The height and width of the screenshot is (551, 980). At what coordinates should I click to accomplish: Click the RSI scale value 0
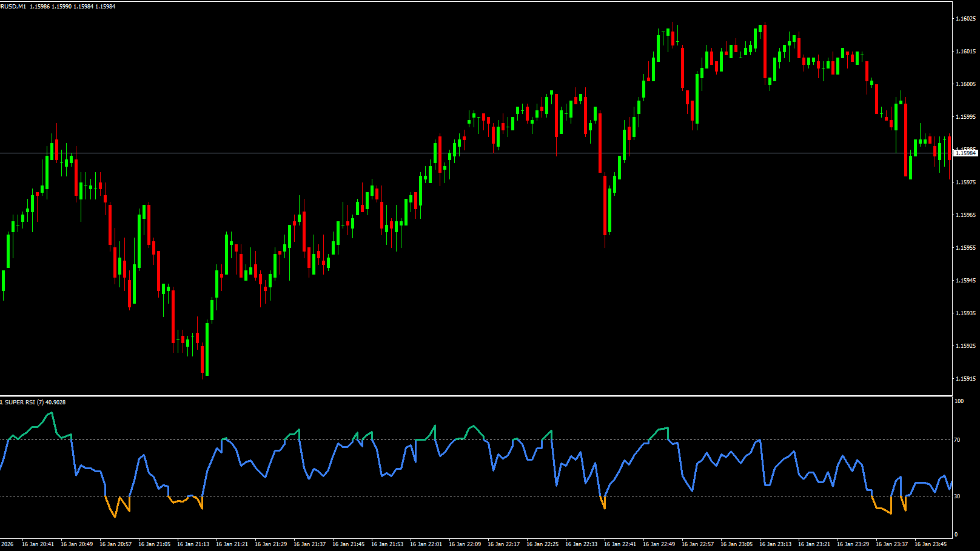[x=956, y=535]
